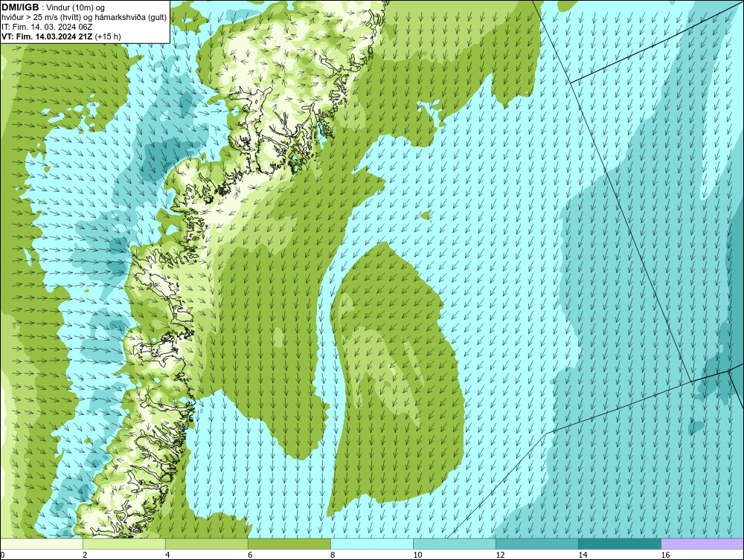Screen dimensions: 744x560
Task: Click the 2–4 m/s light green legend swatch
Action: [x=124, y=544]
